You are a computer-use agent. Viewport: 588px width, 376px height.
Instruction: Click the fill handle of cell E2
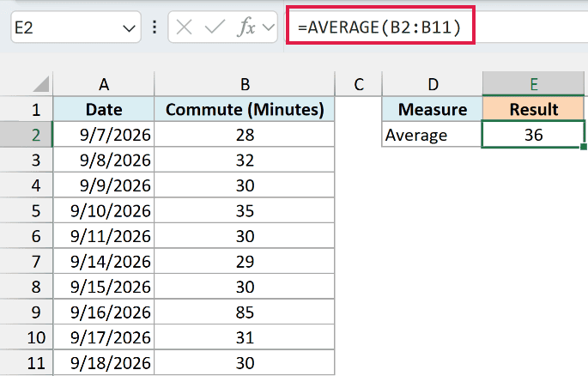(584, 147)
